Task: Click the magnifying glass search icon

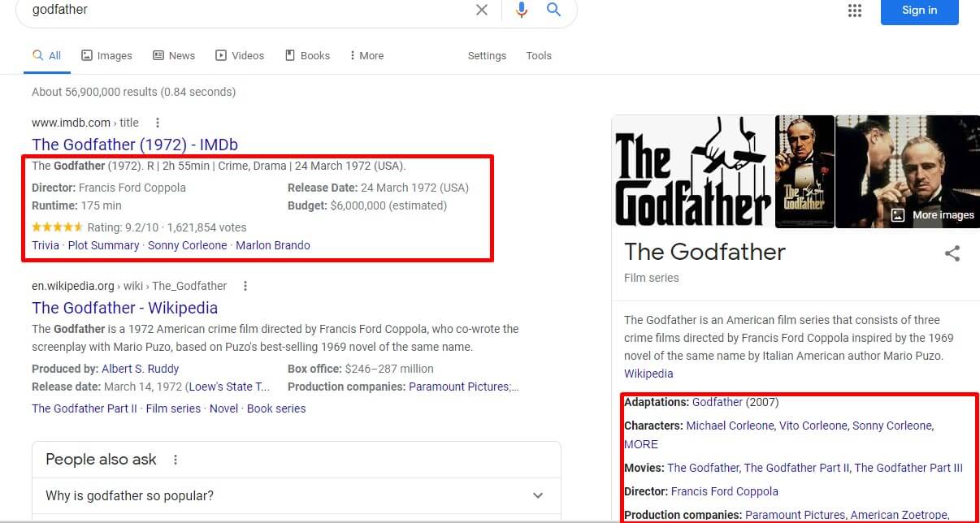Action: tap(553, 10)
